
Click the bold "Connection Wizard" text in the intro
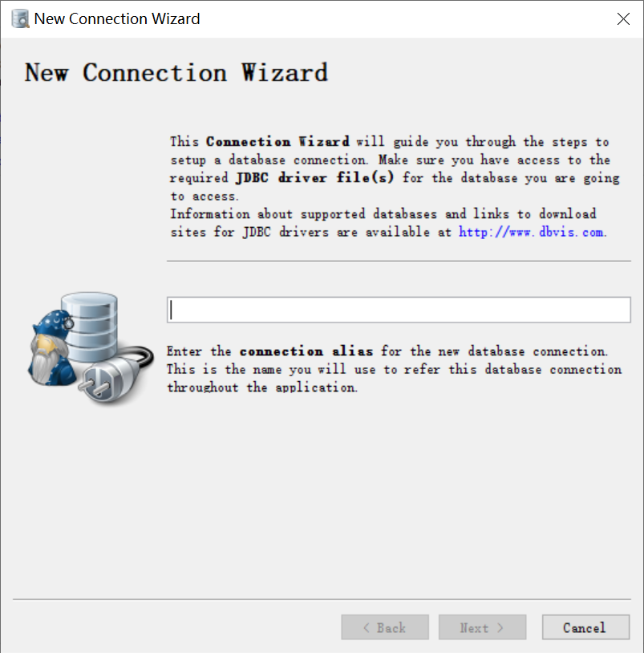tap(277, 142)
